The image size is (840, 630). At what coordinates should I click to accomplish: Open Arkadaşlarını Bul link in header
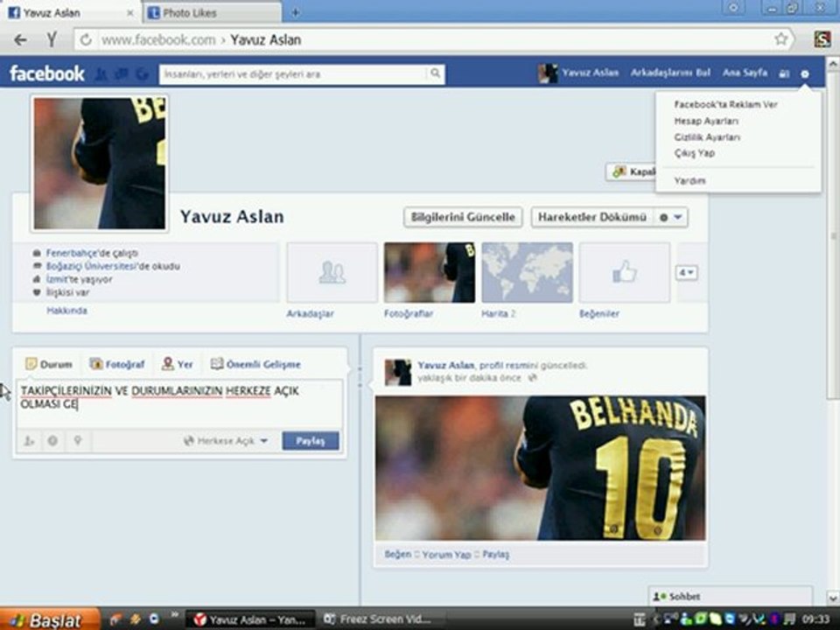coord(670,73)
